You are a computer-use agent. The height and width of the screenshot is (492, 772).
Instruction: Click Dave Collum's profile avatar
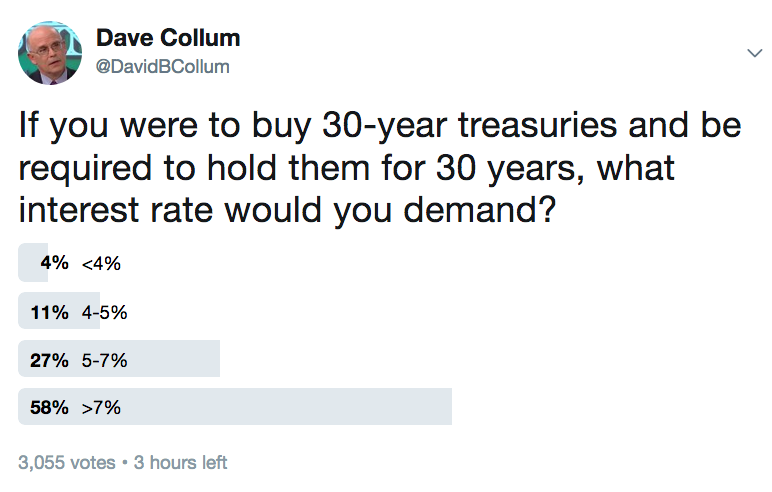(50, 53)
